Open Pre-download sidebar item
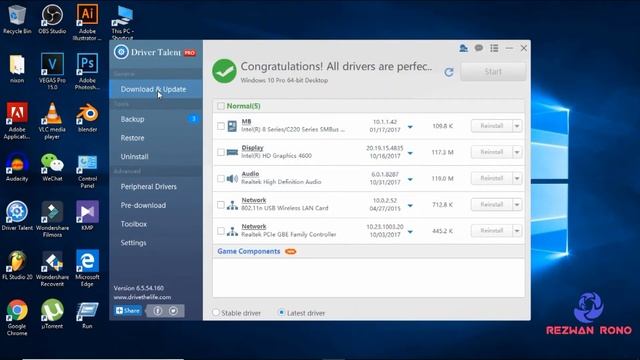This screenshot has width=640, height=360. point(156,205)
